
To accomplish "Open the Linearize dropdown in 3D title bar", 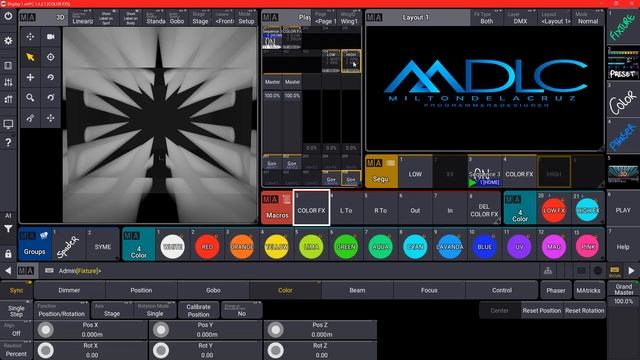I will [x=82, y=18].
